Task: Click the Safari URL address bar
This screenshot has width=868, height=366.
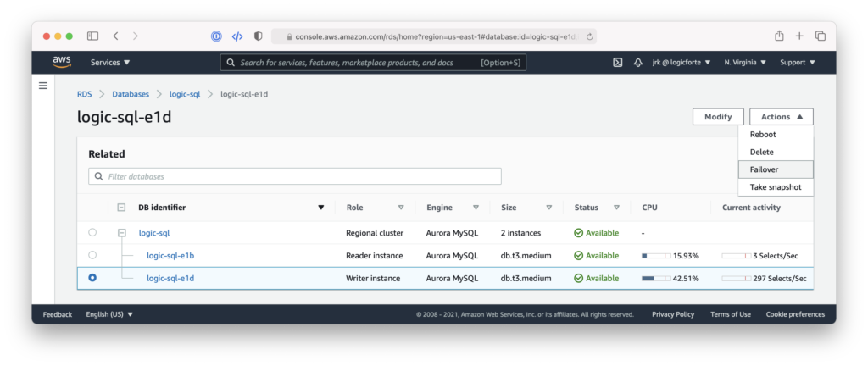Action: pos(433,36)
